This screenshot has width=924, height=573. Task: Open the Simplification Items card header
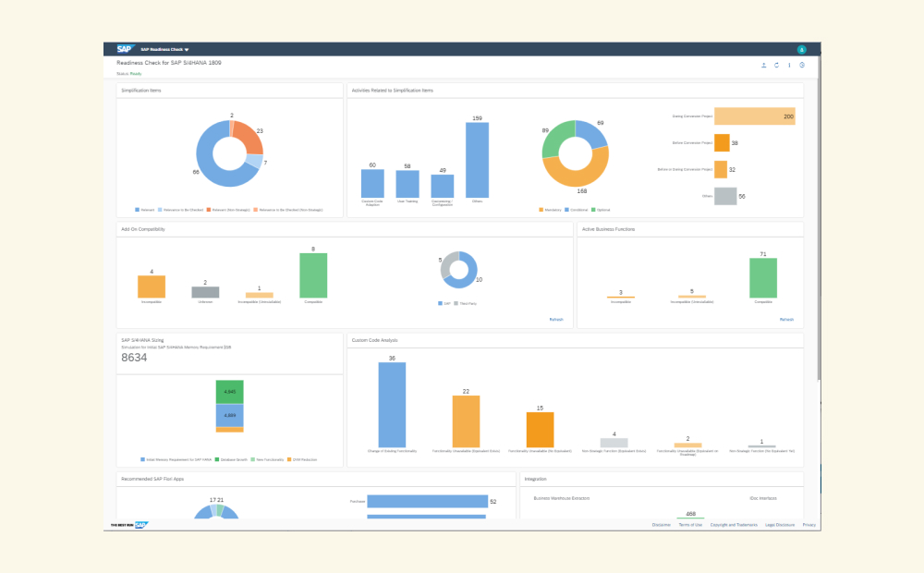click(230, 91)
